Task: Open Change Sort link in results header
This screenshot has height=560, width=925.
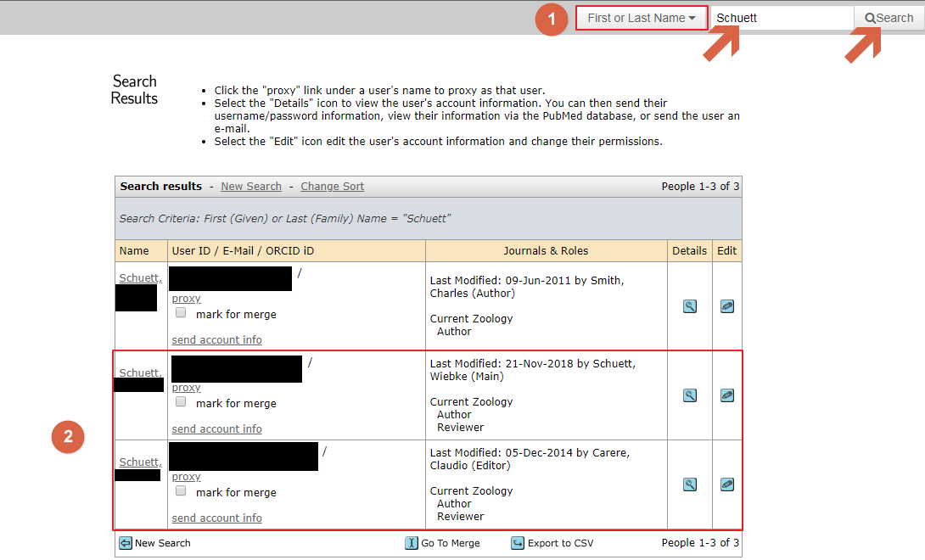Action: pos(332,187)
